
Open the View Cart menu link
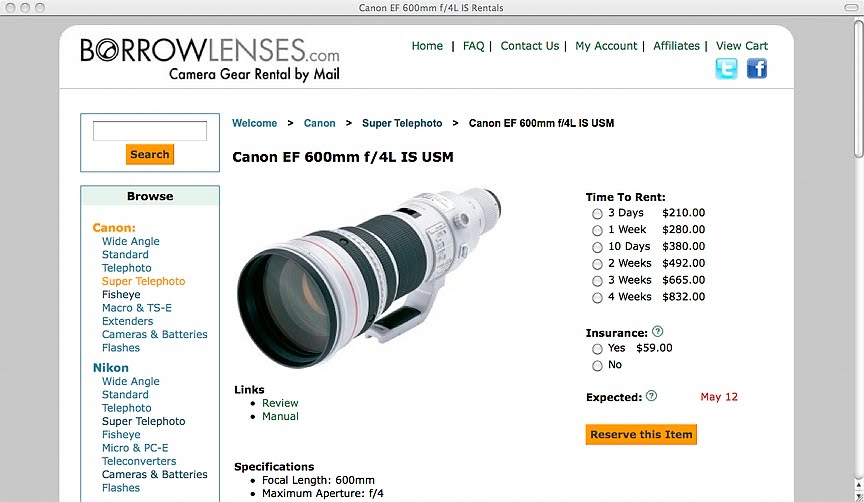[742, 46]
